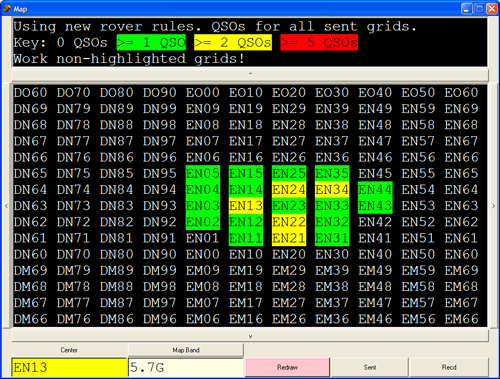500x379 pixels.
Task: Select the green grid cell EN44
Action: click(x=375, y=190)
